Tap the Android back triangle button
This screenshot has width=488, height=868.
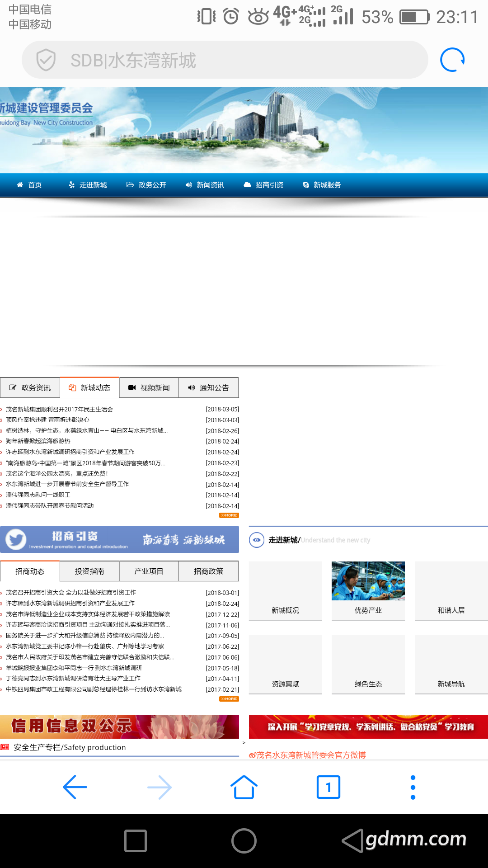[352, 841]
